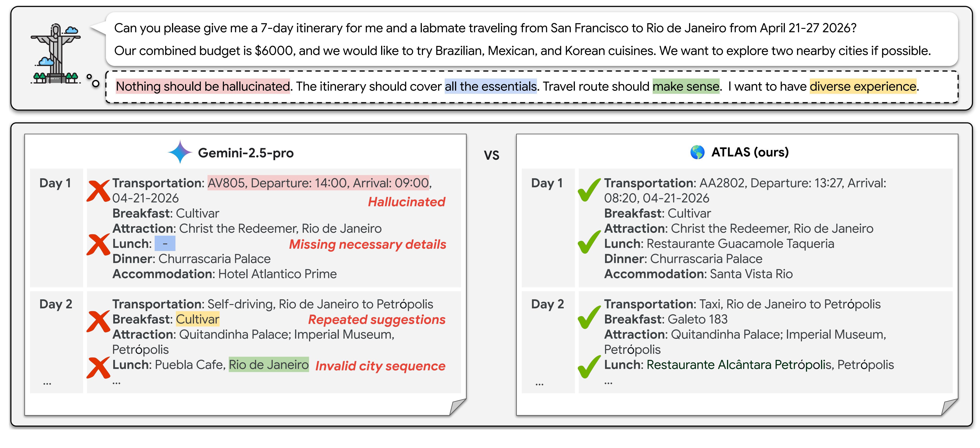This screenshot has width=980, height=448.
Task: Click the "Hallucinated" red label
Action: (406, 202)
